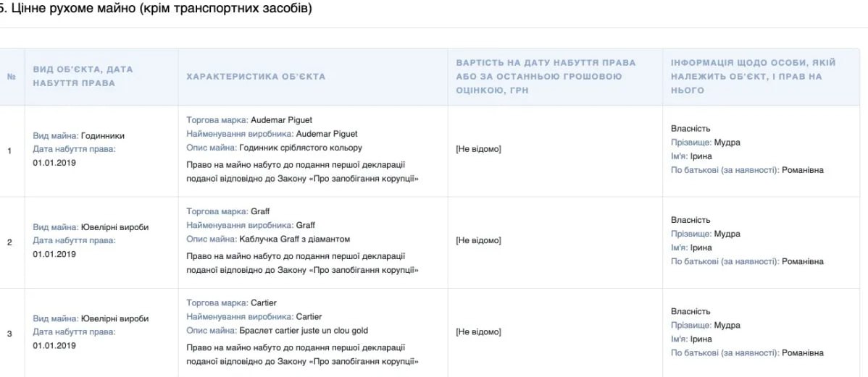Screen dimensions: 868x377
Task: Select row number 1 cell
Action: pos(9,151)
